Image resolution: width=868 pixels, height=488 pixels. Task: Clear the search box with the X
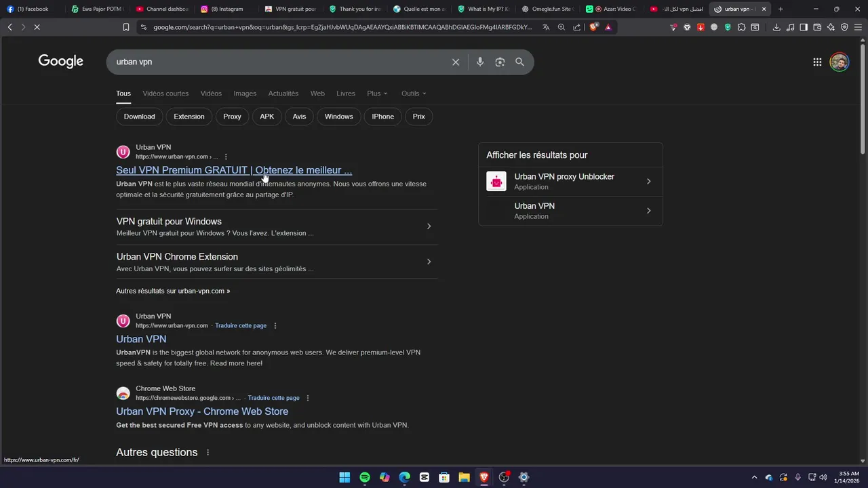(456, 62)
